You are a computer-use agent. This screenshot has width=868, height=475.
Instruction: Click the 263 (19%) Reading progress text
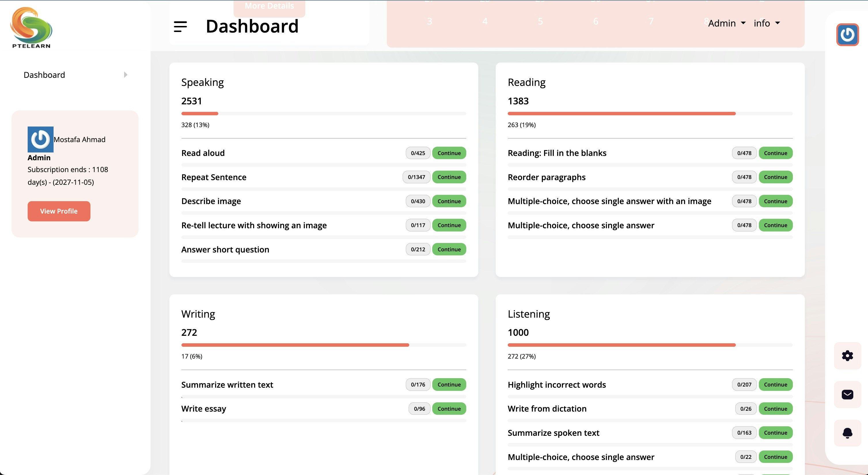(x=522, y=125)
